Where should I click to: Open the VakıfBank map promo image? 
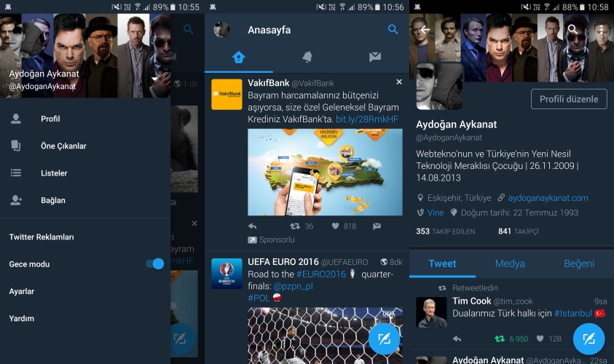point(325,173)
